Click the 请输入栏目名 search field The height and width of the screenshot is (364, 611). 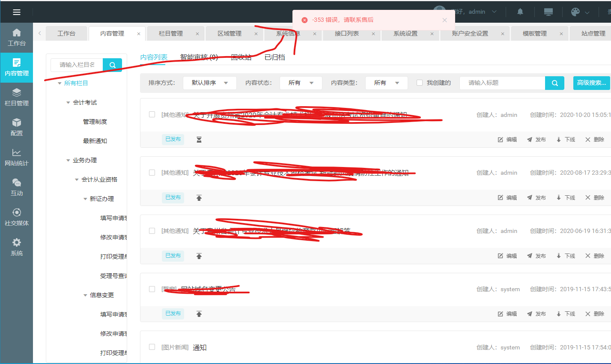tap(77, 65)
